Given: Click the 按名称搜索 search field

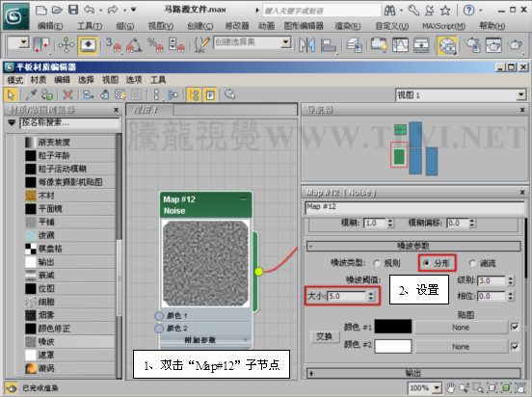Looking at the screenshot, I should coord(70,122).
